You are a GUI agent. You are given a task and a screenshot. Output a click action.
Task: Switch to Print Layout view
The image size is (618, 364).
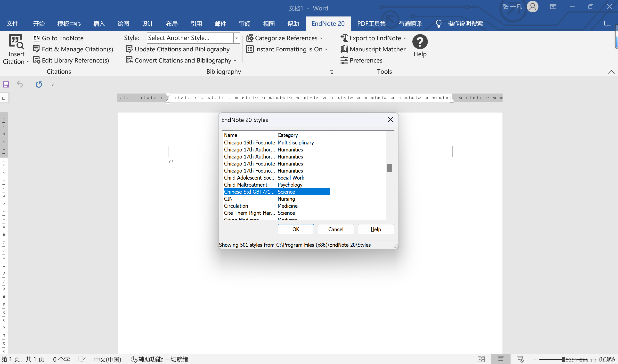pos(501,359)
